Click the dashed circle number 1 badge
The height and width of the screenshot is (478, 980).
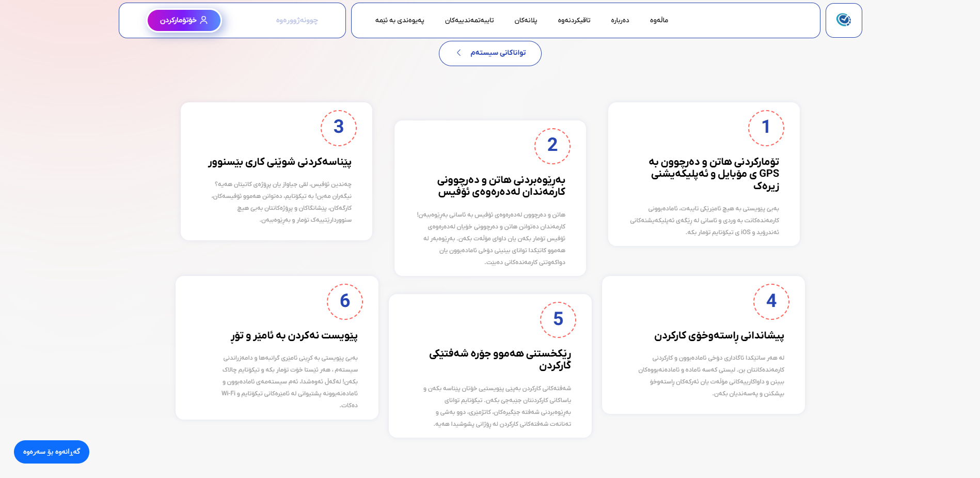tap(766, 128)
